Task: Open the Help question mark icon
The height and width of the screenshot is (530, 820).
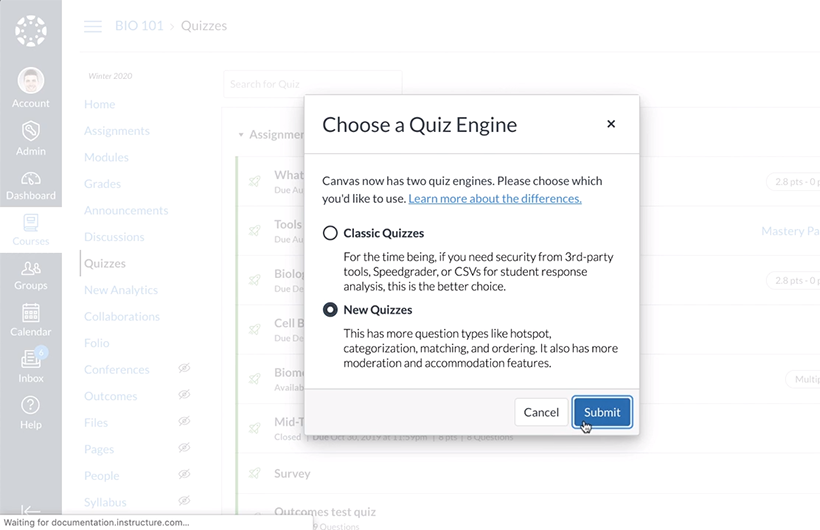Action: tap(31, 405)
